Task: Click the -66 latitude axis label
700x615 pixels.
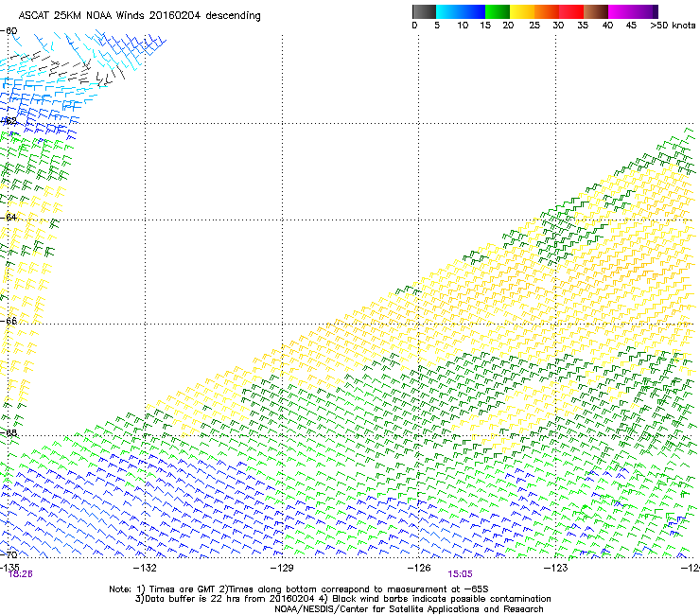Action: pyautogui.click(x=9, y=321)
